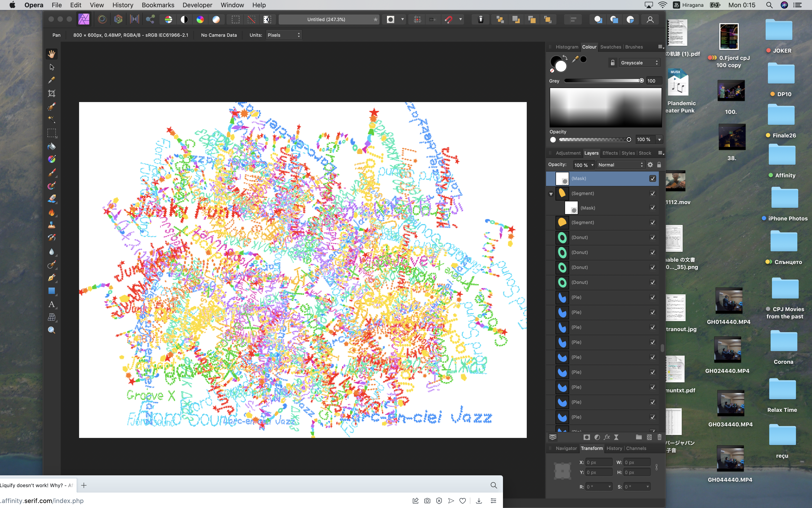Image resolution: width=812 pixels, height=508 pixels.
Task: Select the Zoom magnifier tool
Action: click(x=52, y=330)
